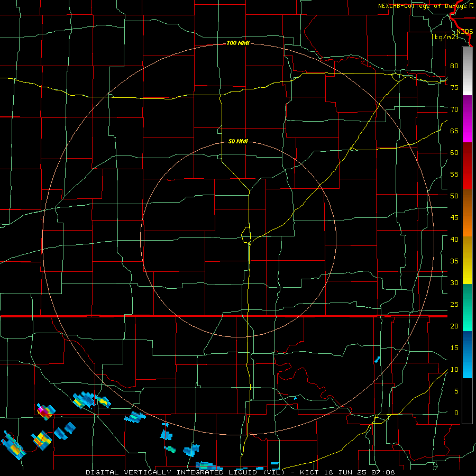Select the 55 value on the scale
The width and height of the screenshot is (476, 476).
click(454, 174)
